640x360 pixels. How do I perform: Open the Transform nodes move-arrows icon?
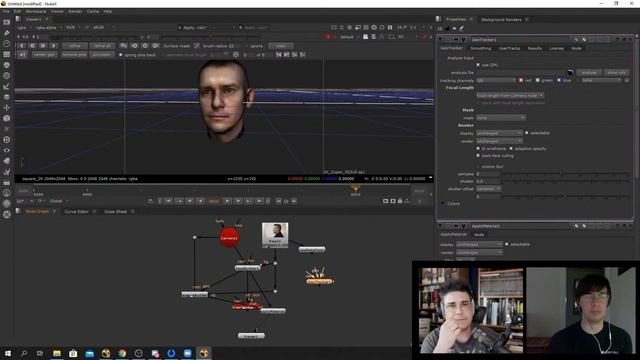coord(7,108)
